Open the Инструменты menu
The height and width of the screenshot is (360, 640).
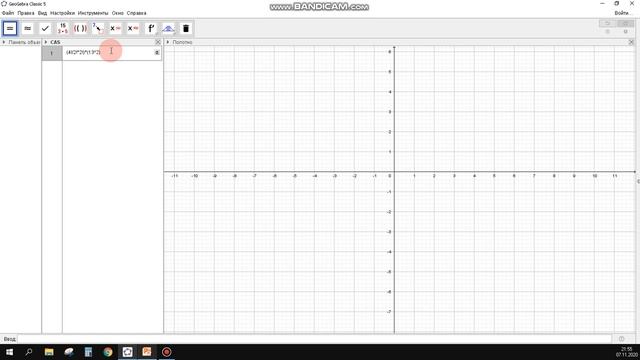coord(93,13)
